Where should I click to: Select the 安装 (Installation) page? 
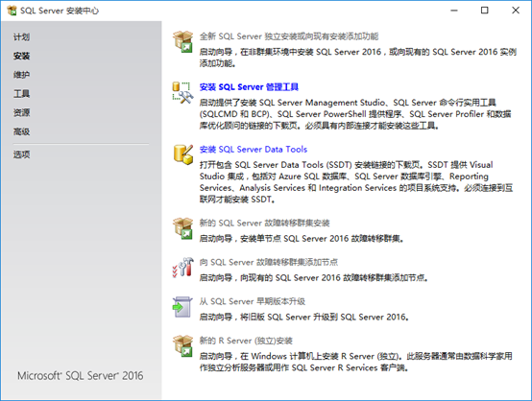21,56
